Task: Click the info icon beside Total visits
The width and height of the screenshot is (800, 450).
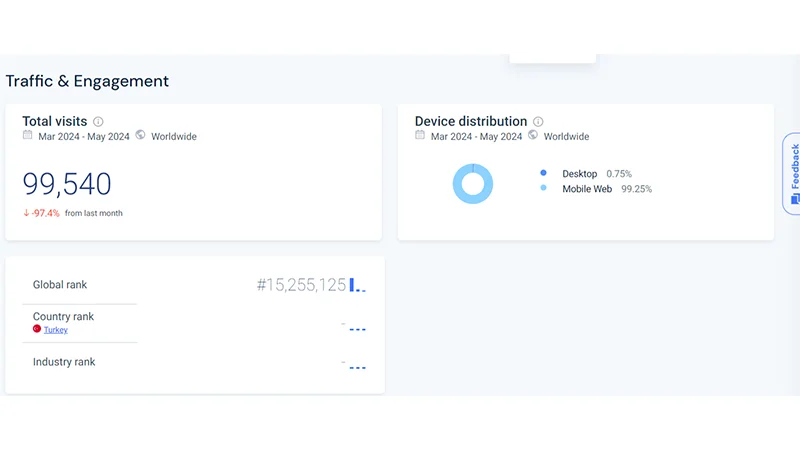Action: (98, 122)
